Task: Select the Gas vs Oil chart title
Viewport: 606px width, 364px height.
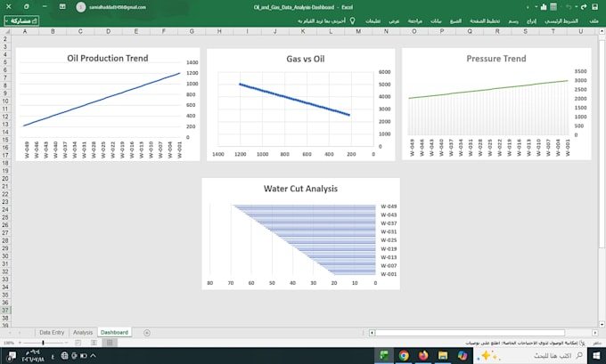Action: coord(306,59)
